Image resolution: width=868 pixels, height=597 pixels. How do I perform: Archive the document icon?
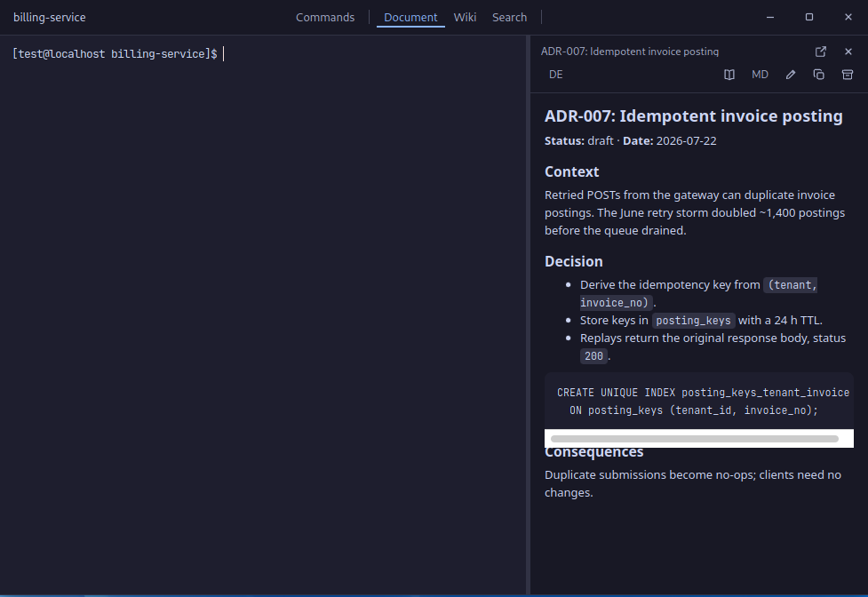pos(847,75)
